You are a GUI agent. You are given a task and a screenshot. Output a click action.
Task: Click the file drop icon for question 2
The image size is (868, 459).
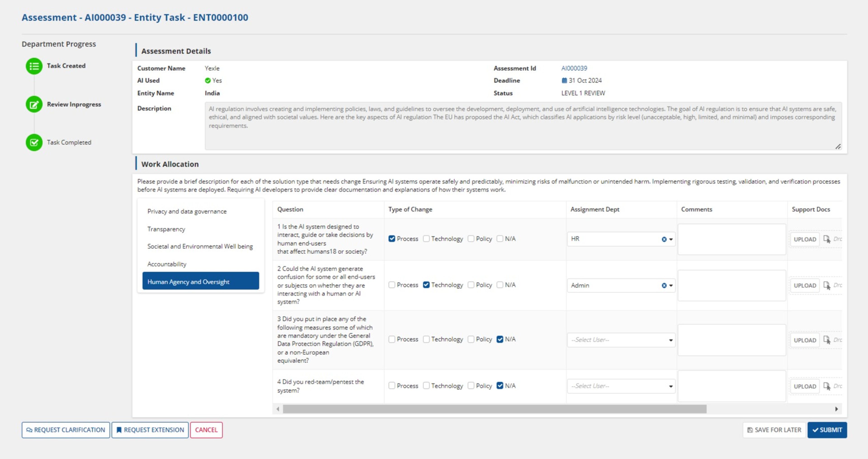pyautogui.click(x=827, y=285)
